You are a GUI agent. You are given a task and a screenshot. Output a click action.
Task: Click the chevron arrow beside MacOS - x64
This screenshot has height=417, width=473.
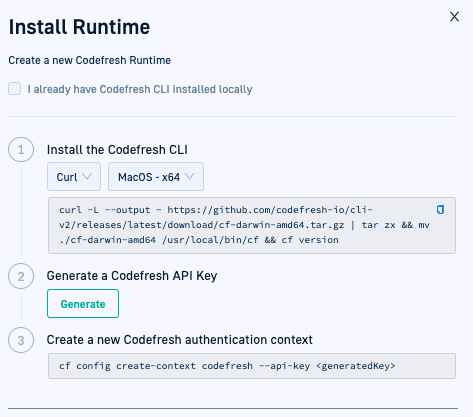(190, 176)
